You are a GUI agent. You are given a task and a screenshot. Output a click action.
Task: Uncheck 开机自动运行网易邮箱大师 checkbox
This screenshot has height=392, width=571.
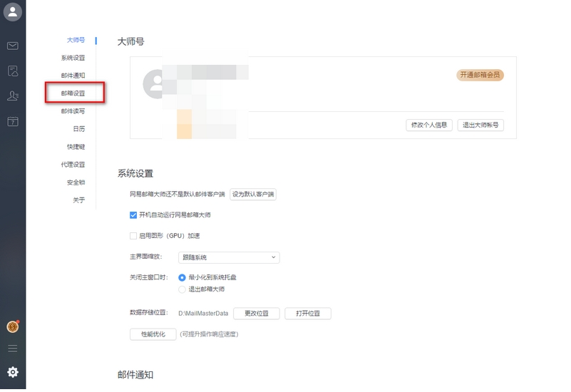[133, 215]
